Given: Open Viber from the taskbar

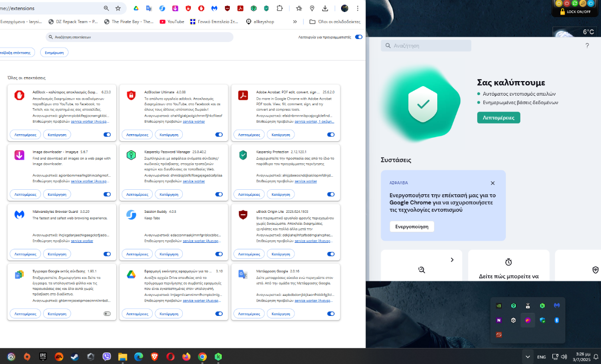Looking at the screenshot, I should pos(107,356).
